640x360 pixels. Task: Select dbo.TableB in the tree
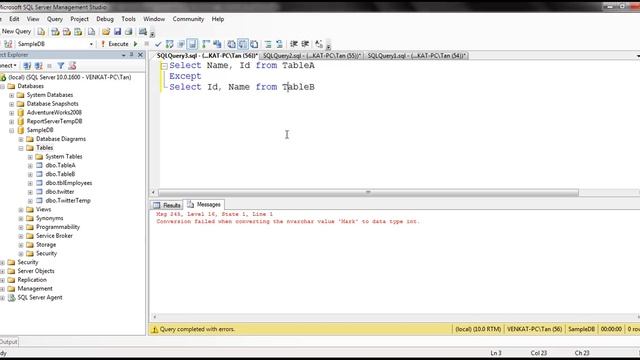point(60,174)
